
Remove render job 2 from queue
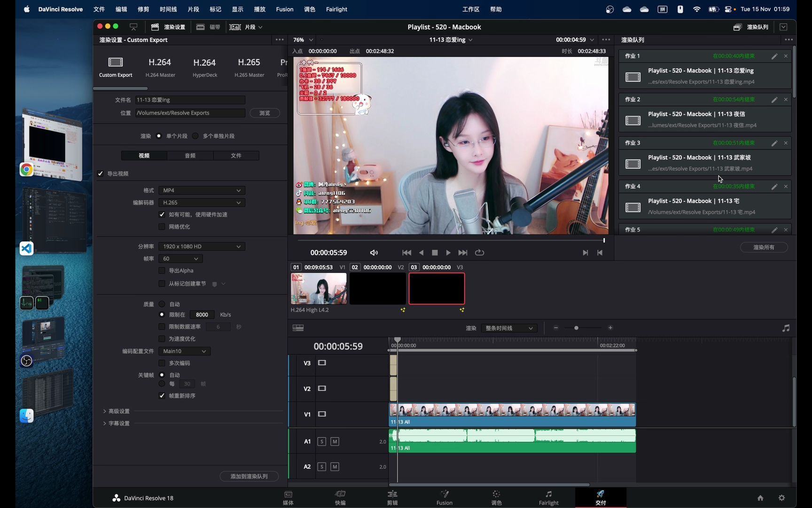(x=786, y=100)
